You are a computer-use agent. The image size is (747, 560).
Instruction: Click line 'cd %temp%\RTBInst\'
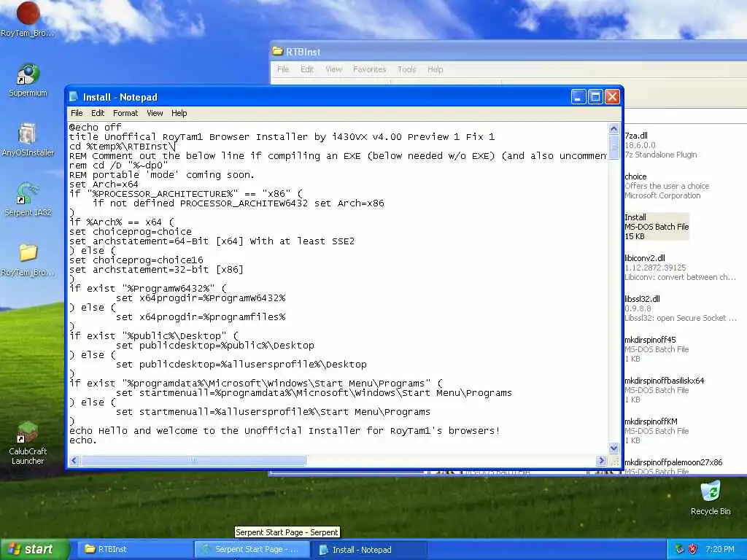coord(122,146)
